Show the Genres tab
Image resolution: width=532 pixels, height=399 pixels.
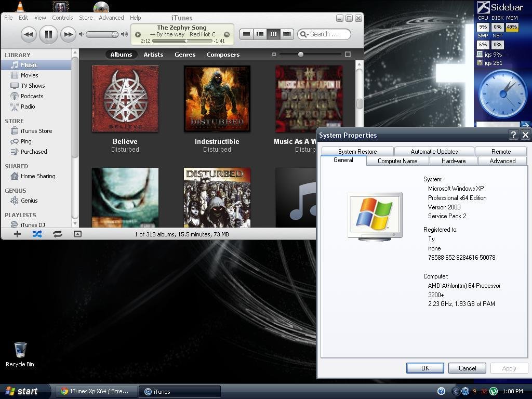tap(185, 54)
